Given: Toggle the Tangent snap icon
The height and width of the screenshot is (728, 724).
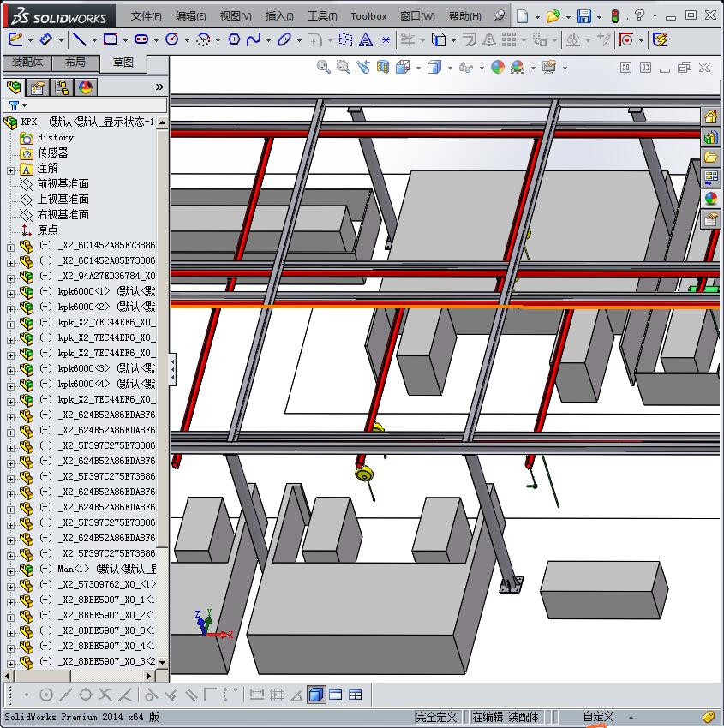Looking at the screenshot, I should [x=151, y=695].
